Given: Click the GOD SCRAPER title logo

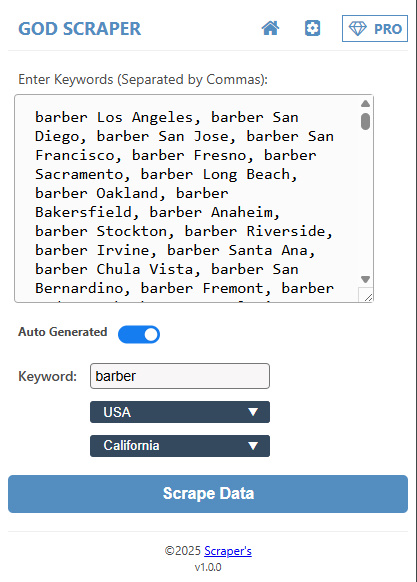Looking at the screenshot, I should (80, 29).
